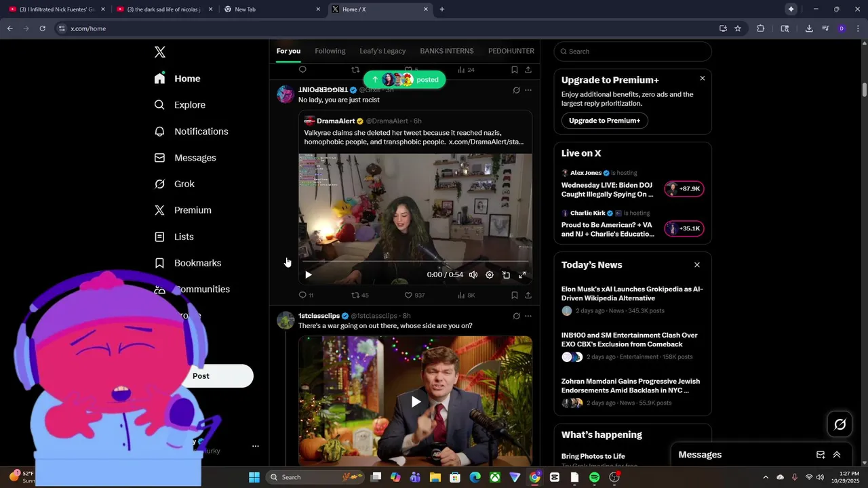Open DramaAlert video settings gear
Screen dimensions: 868x488
[490, 274]
